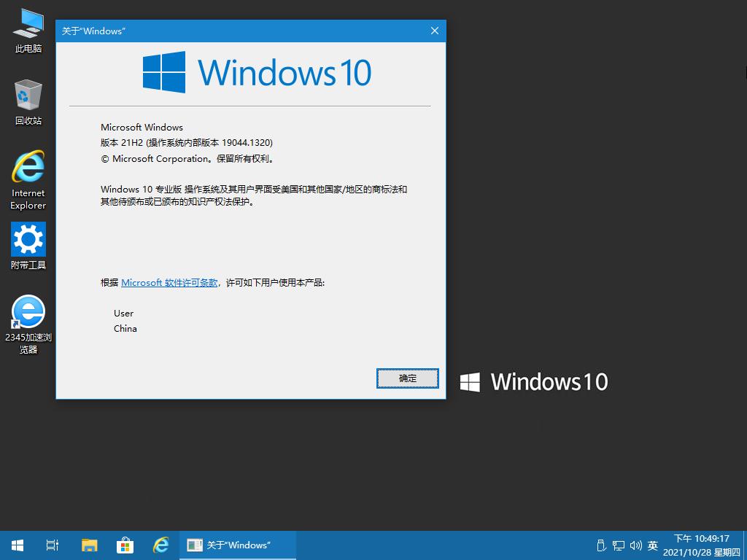Open Microsoft Store from the taskbar
This screenshot has width=747, height=560.
(x=125, y=545)
